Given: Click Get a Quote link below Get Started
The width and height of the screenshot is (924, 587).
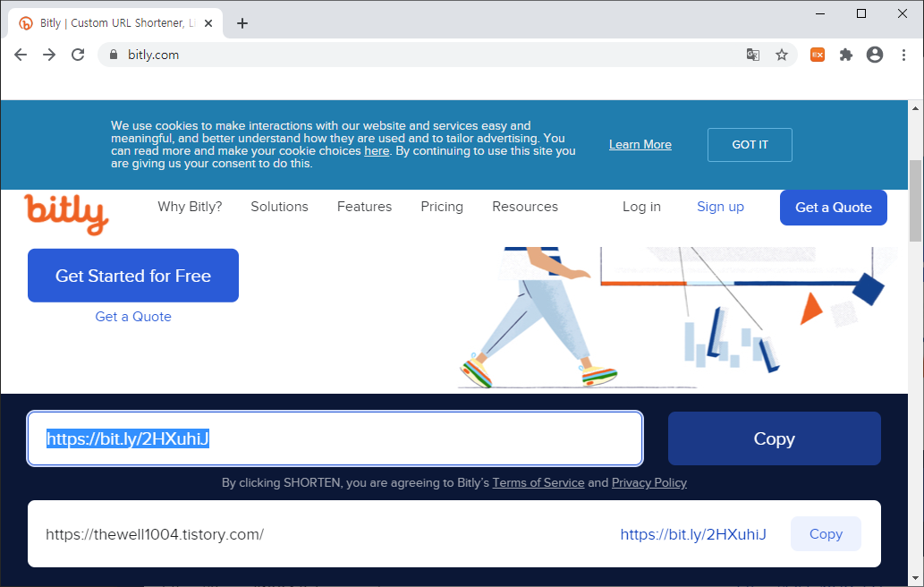Looking at the screenshot, I should tap(133, 317).
